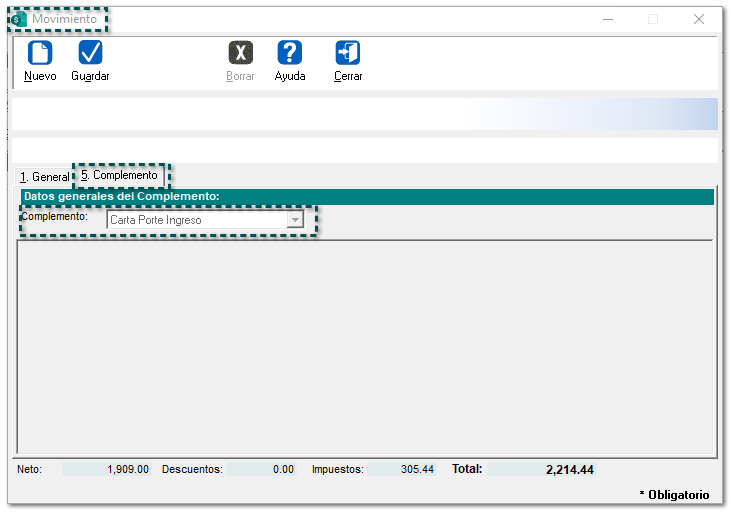Click the Movimiento app icon in title bar
The image size is (732, 513).
(x=19, y=20)
